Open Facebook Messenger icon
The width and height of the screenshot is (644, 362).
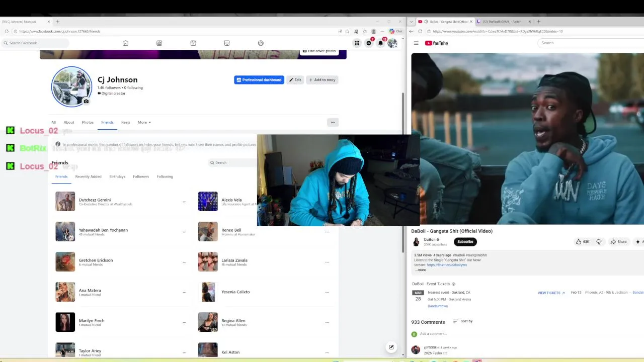(x=369, y=43)
